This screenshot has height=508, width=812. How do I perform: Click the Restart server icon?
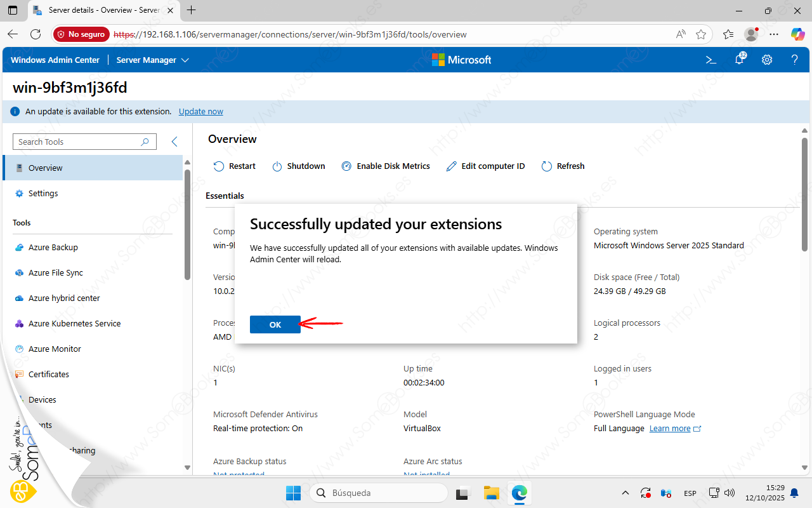click(x=219, y=166)
